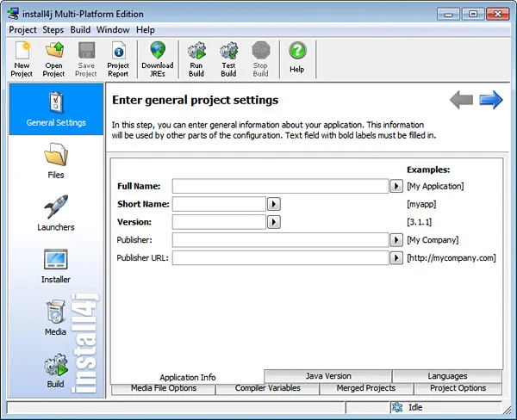Image resolution: width=517 pixels, height=420 pixels.
Task: Expand the arrow next to Full Name field
Action: 396,186
